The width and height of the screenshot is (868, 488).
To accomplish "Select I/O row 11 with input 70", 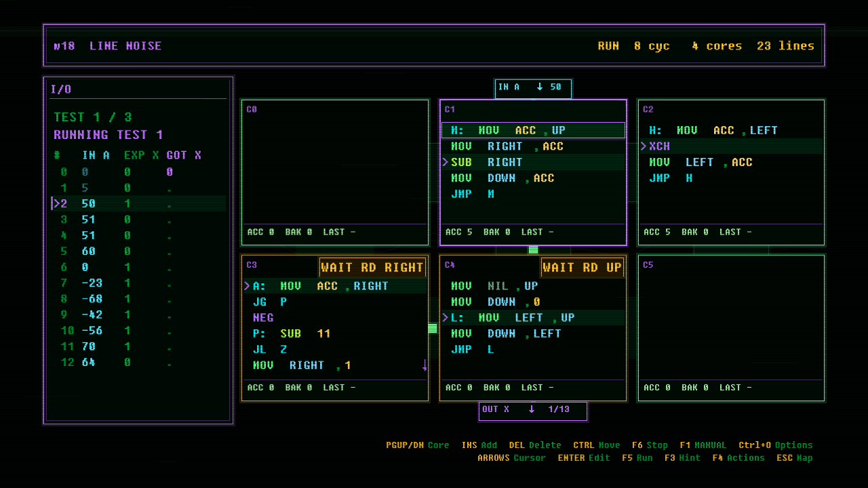I will (x=139, y=346).
